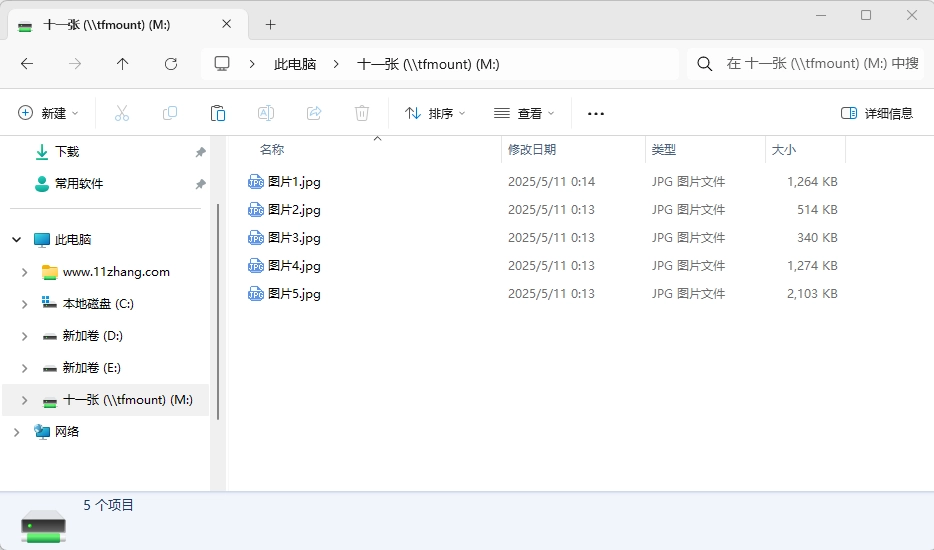Click the Delete trash icon
Image resolution: width=934 pixels, height=550 pixels.
coord(362,113)
